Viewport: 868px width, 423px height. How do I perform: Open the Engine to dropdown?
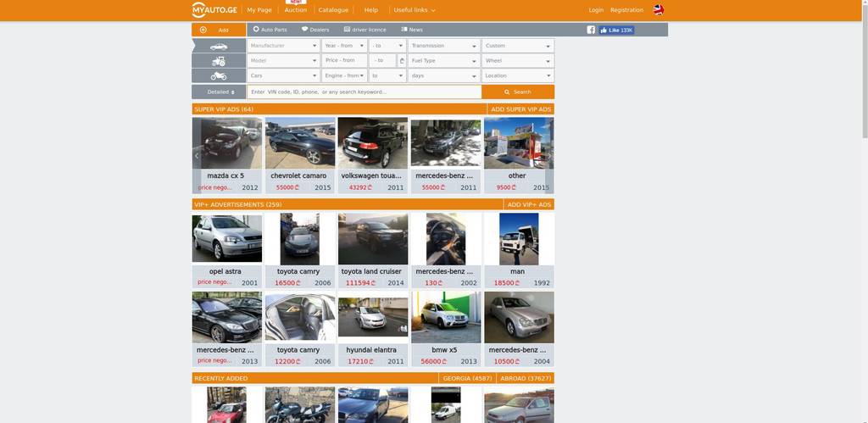[x=387, y=75]
